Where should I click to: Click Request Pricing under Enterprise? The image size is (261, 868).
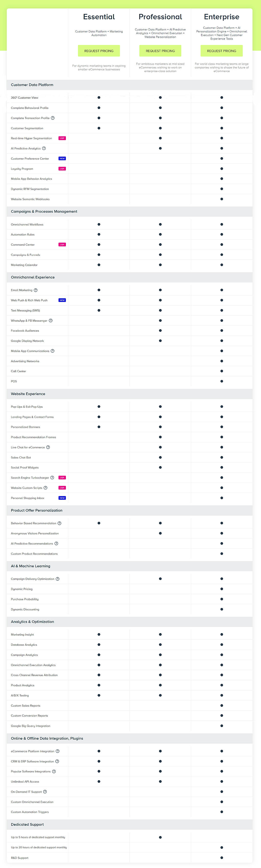[221, 51]
